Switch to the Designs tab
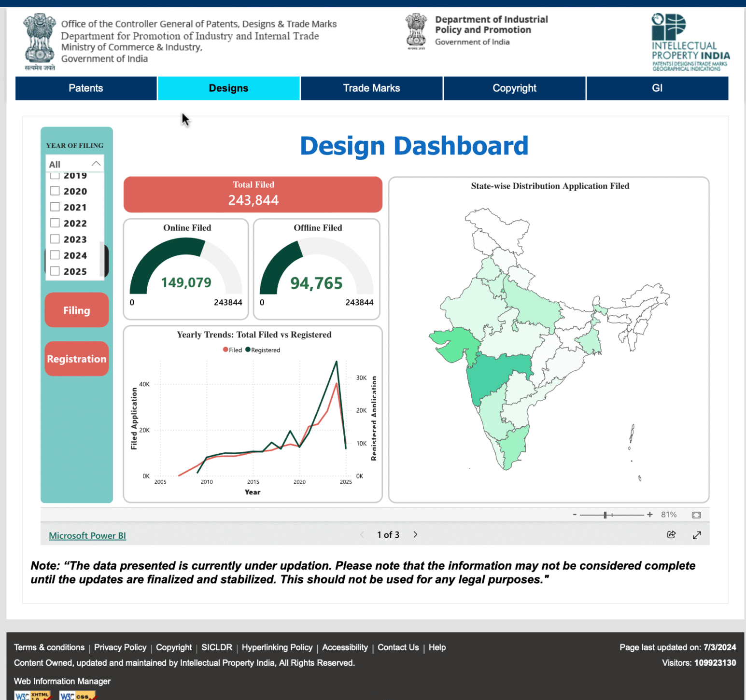 pyautogui.click(x=229, y=88)
